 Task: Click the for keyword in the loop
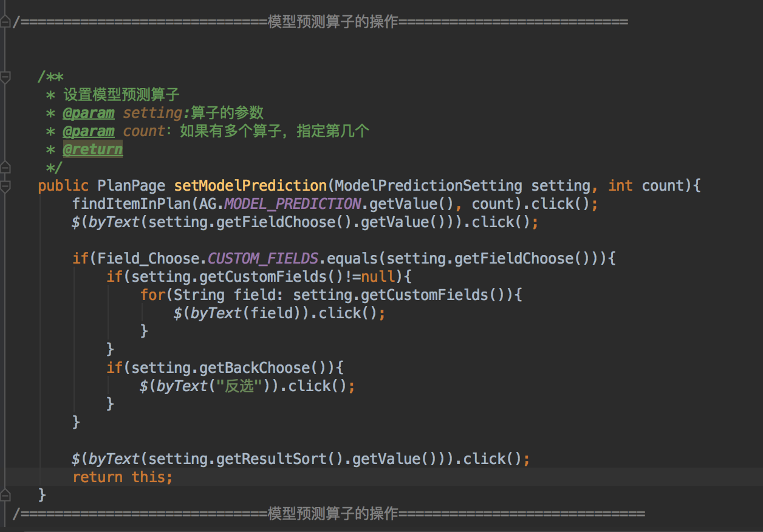pos(152,295)
